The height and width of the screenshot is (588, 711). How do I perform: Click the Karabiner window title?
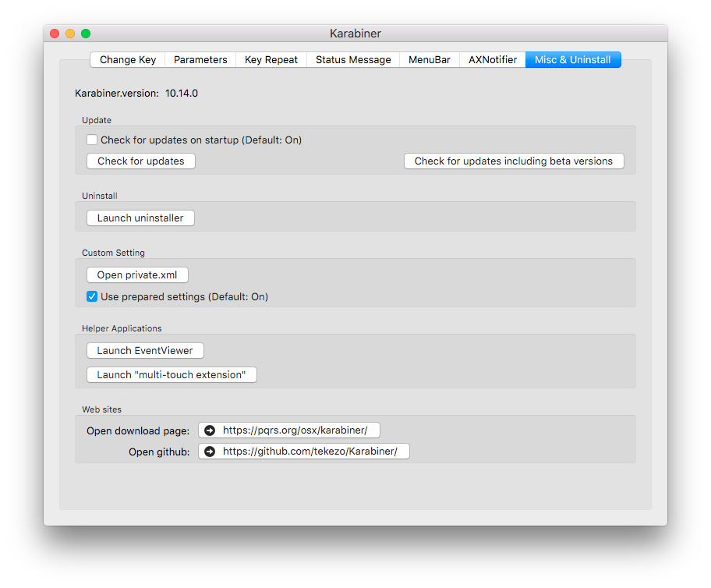355,34
